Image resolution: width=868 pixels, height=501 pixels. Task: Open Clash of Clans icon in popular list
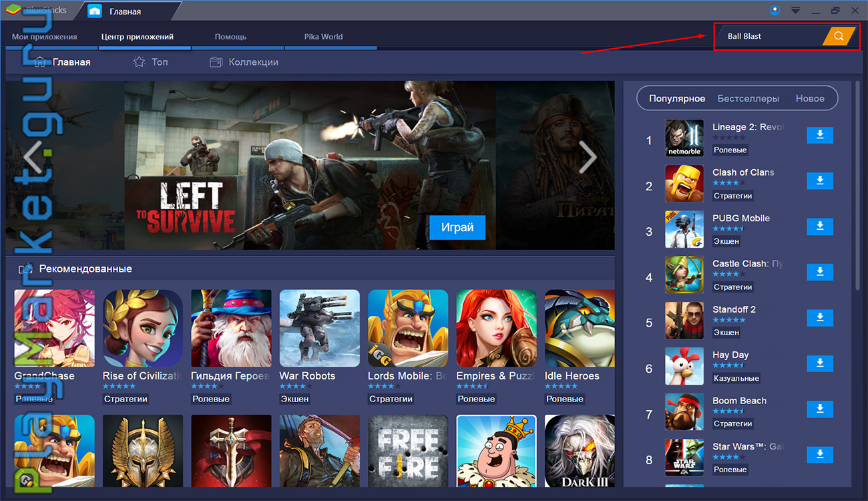click(684, 184)
